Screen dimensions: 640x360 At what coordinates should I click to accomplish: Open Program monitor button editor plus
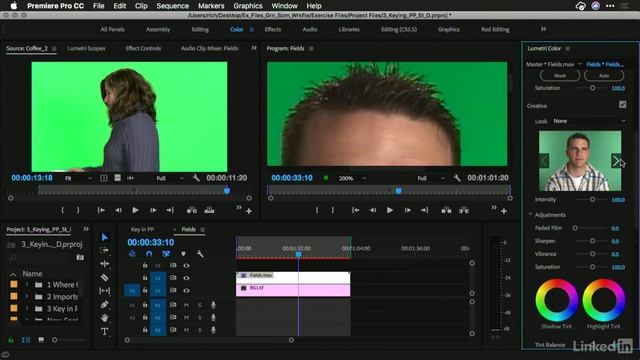click(x=504, y=211)
